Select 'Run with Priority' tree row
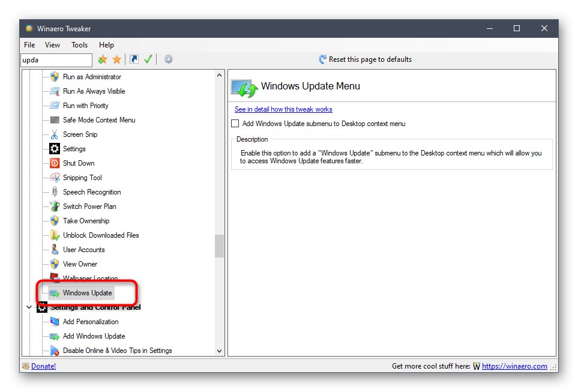 (x=85, y=106)
